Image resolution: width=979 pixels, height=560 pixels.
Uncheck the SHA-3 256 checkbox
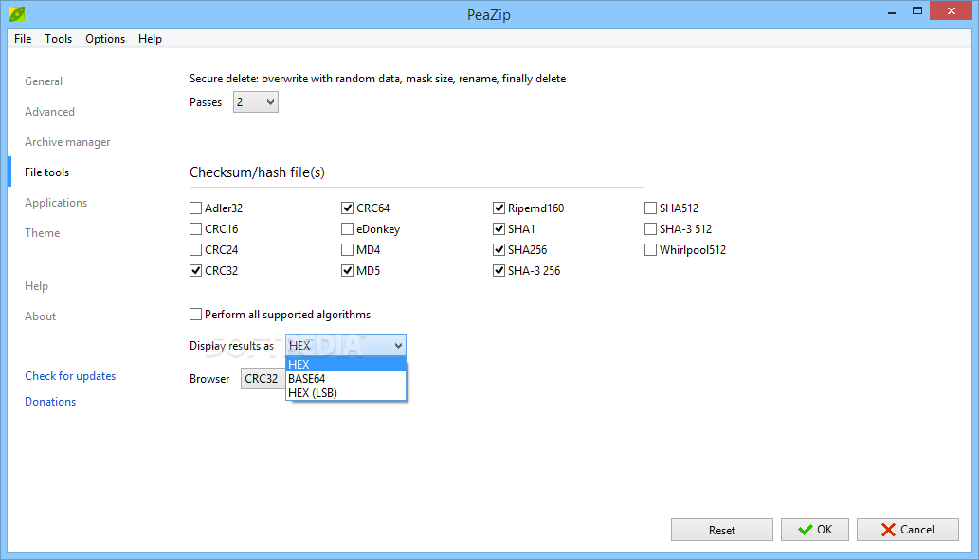tap(499, 270)
